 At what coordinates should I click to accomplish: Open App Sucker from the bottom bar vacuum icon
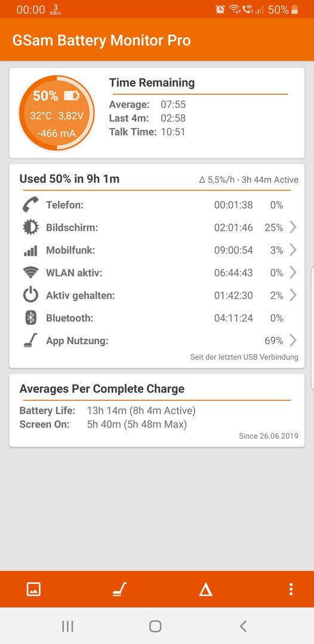[x=119, y=589]
